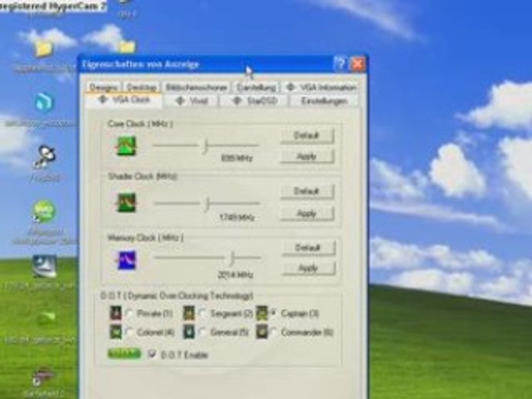Viewport: 532px width, 399px height.
Task: Select the Colonel (4) radio button
Action: (x=129, y=332)
